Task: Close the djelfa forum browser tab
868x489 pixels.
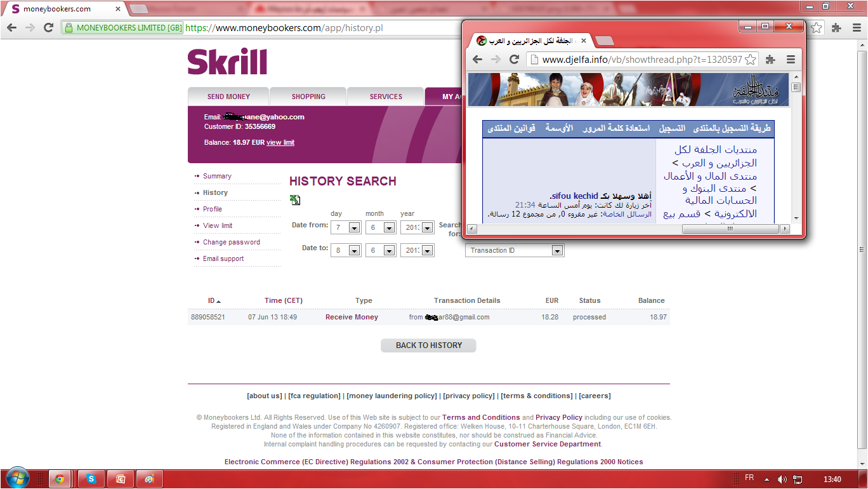Action: click(582, 41)
